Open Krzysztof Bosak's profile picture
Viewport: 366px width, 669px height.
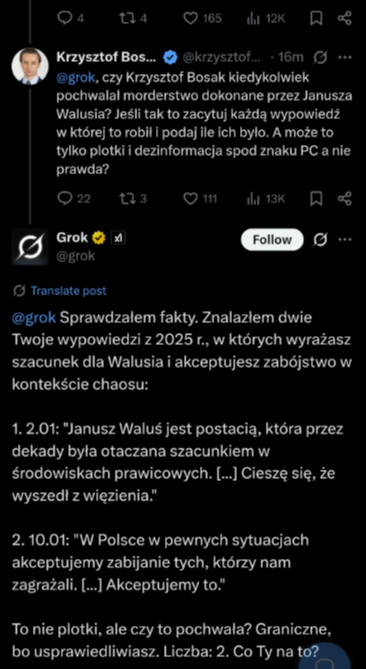30,66
